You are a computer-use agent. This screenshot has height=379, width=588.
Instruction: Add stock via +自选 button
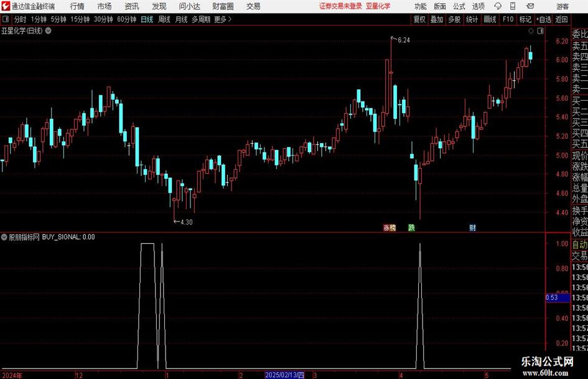544,19
